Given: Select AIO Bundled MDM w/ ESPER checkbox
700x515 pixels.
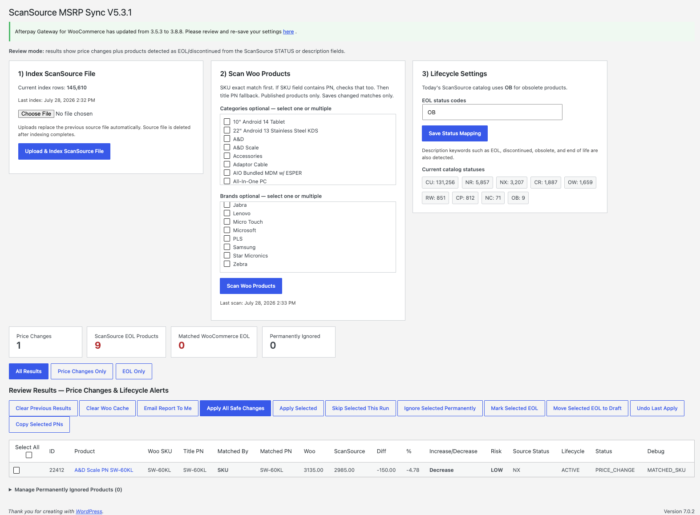Looking at the screenshot, I should tap(227, 173).
